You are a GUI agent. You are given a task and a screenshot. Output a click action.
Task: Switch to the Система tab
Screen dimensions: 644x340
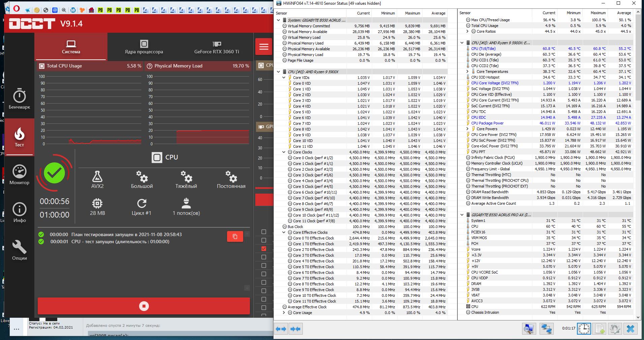[x=71, y=47]
